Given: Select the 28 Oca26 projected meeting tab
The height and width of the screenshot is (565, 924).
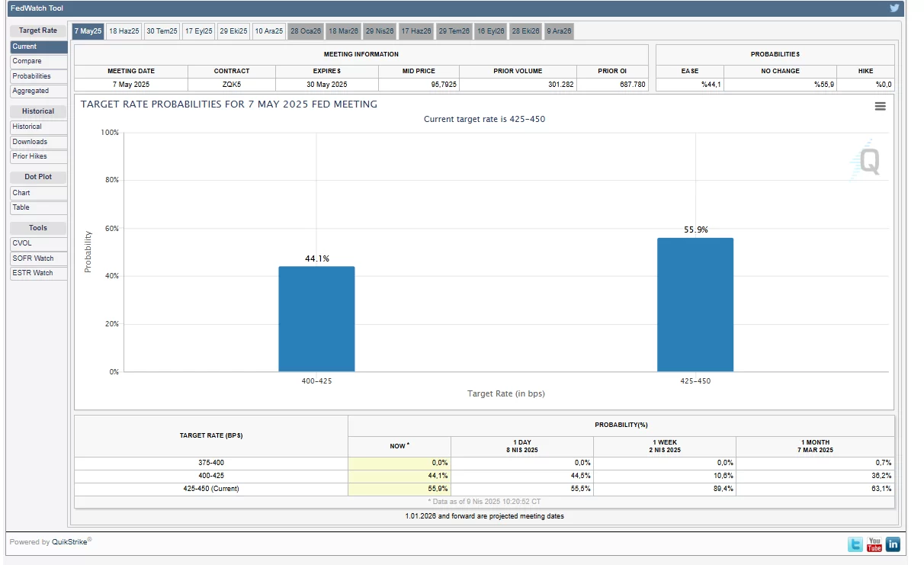Looking at the screenshot, I should pos(306,31).
